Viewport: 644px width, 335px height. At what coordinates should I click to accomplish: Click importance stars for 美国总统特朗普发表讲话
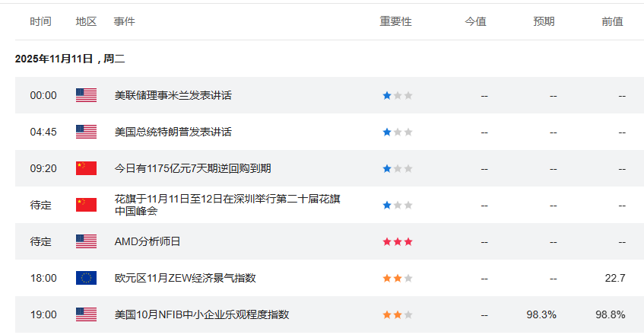(397, 132)
